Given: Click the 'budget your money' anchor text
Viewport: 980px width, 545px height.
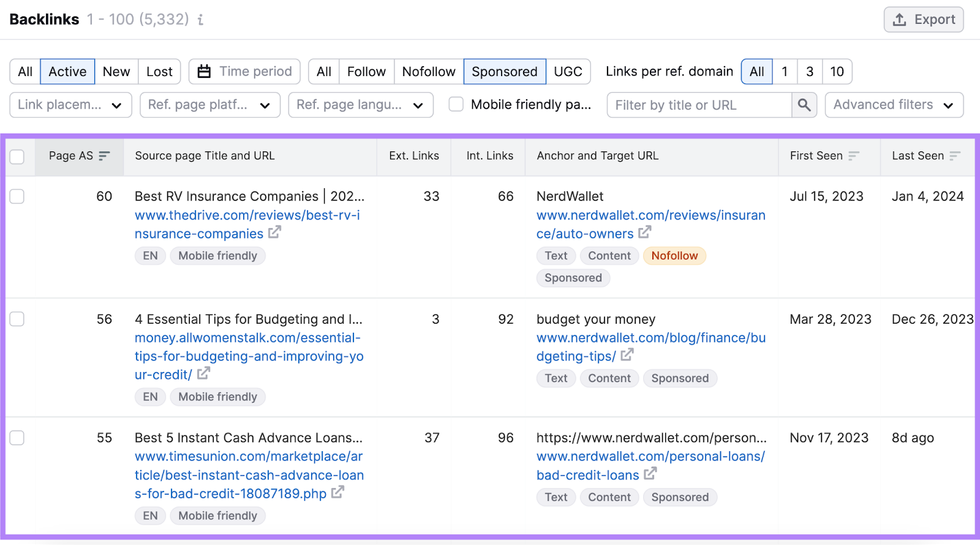Looking at the screenshot, I should [596, 319].
